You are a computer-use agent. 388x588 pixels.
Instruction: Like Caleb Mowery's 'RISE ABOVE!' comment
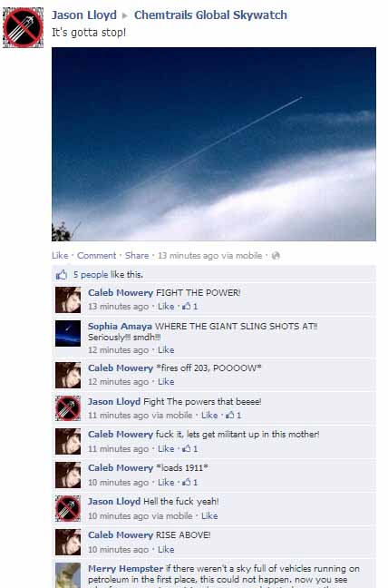tap(166, 549)
